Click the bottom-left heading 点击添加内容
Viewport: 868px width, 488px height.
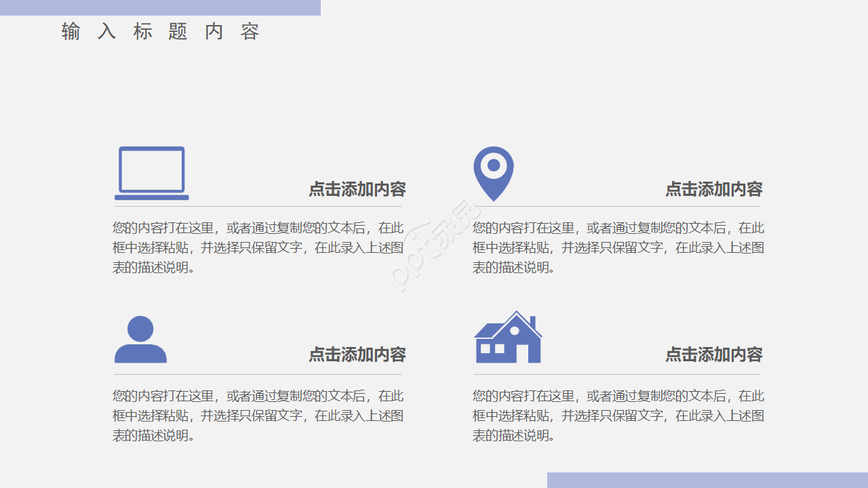point(356,354)
